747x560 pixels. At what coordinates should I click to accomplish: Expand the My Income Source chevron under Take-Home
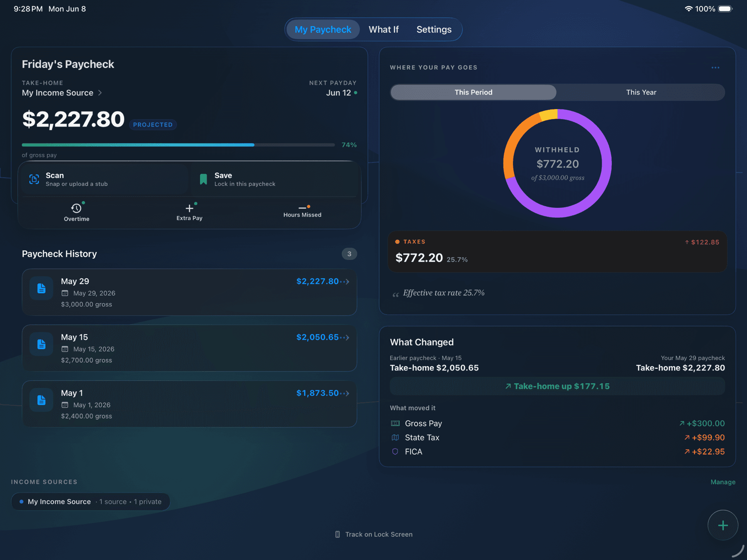click(x=100, y=93)
